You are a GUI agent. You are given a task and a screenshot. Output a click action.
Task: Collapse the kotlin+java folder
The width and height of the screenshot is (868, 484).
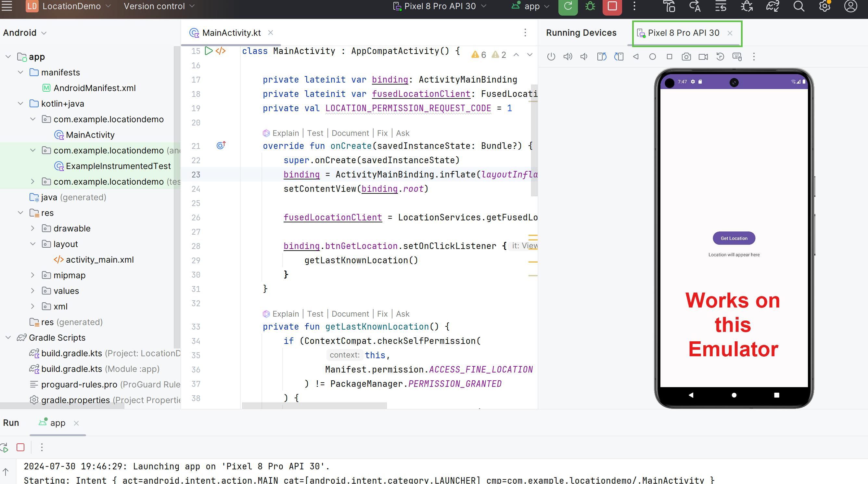tap(20, 103)
